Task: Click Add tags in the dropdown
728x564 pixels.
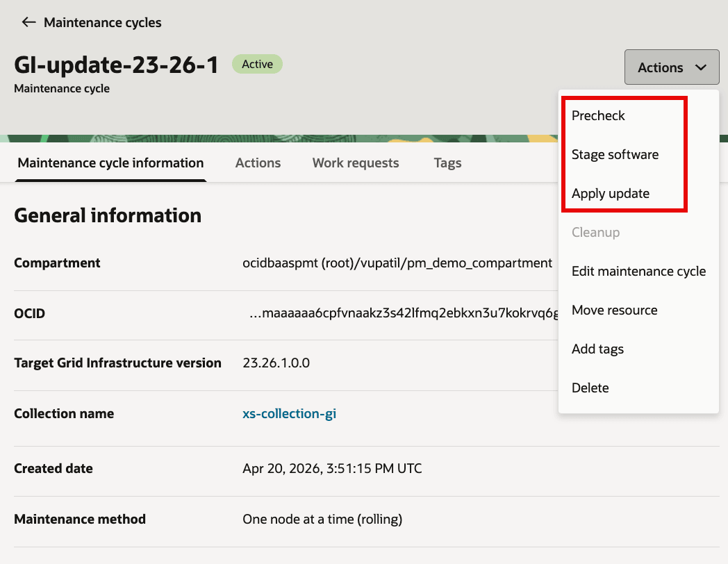Action: (x=597, y=349)
